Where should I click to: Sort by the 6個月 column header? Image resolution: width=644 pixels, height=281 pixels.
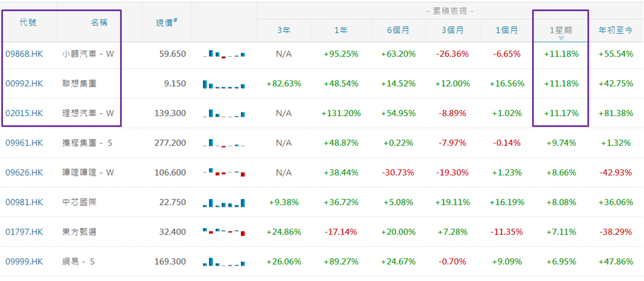(x=398, y=30)
